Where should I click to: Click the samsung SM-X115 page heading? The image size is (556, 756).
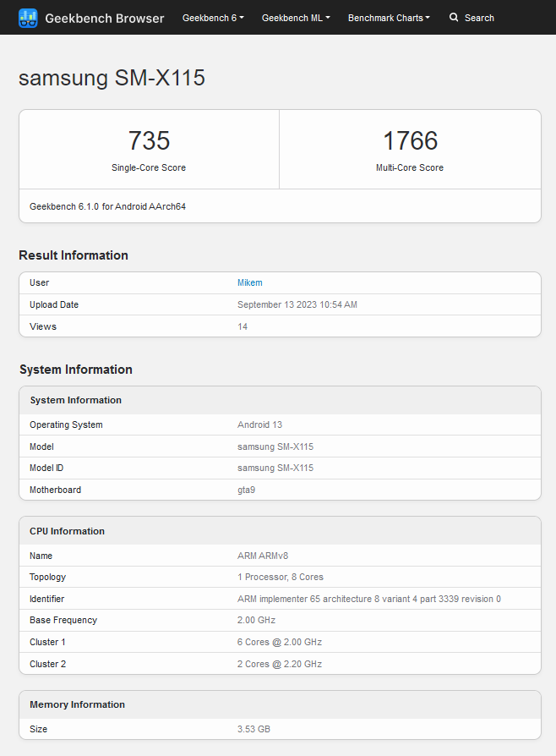(112, 78)
